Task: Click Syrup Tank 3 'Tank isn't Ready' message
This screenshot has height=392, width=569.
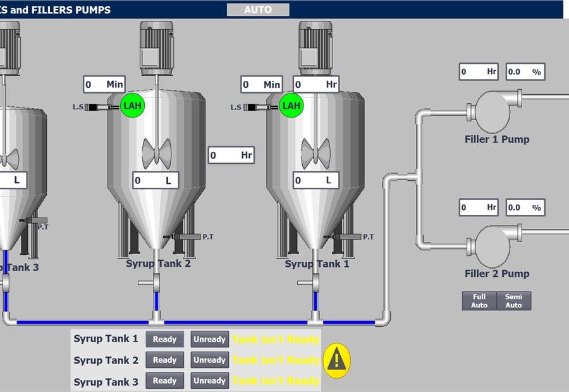Action: (x=276, y=381)
